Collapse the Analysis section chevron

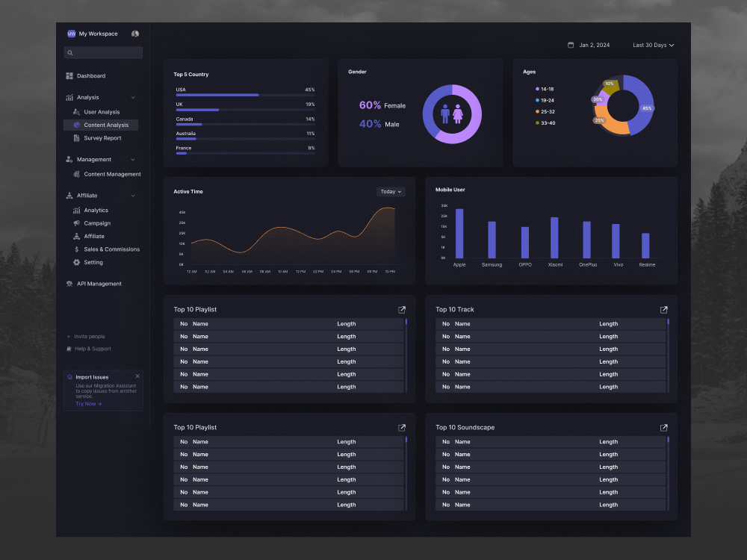(133, 98)
